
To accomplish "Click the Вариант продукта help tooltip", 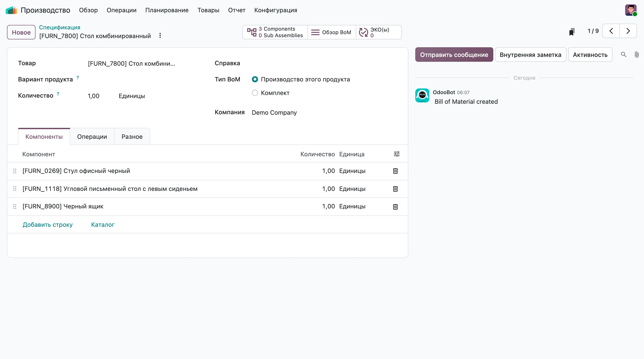I will point(78,78).
